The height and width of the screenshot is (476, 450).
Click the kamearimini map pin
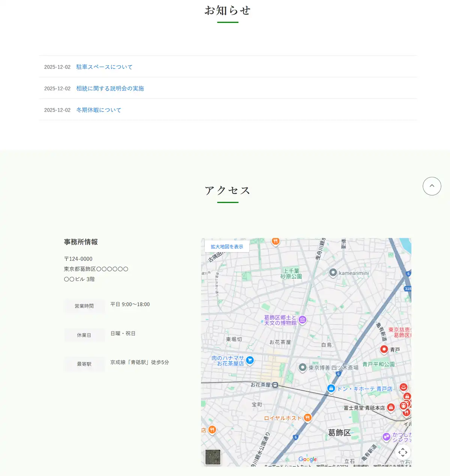tap(333, 272)
